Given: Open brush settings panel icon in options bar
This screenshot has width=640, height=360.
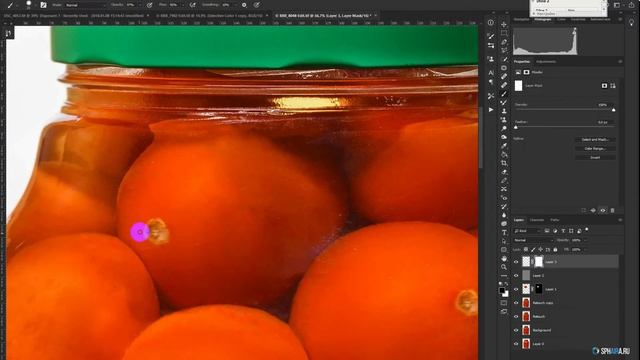Looking at the screenshot, I should tap(43, 5).
